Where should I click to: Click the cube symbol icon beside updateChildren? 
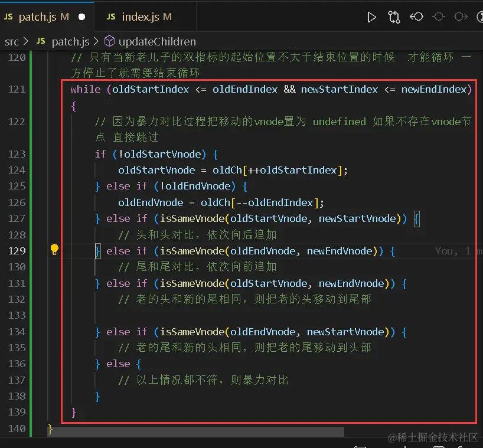point(109,41)
